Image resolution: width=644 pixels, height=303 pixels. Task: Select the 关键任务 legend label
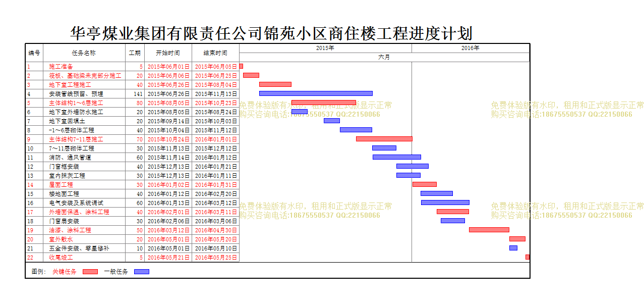tap(65, 272)
